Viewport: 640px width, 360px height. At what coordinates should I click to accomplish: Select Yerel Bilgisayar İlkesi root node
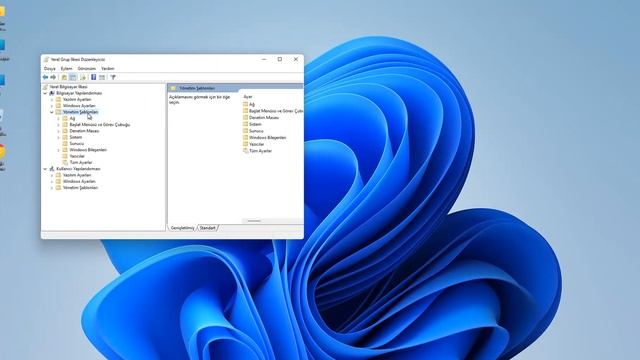pos(68,87)
